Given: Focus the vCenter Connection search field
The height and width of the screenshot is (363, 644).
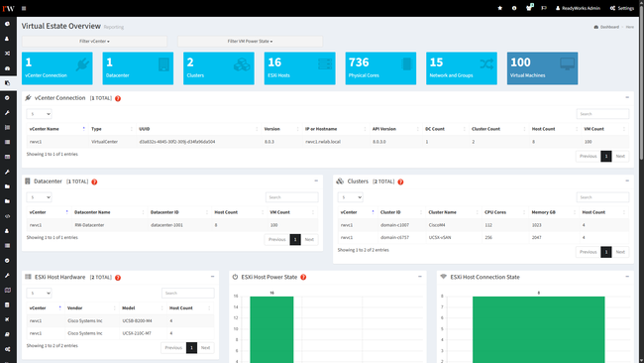Looking at the screenshot, I should pos(602,114).
